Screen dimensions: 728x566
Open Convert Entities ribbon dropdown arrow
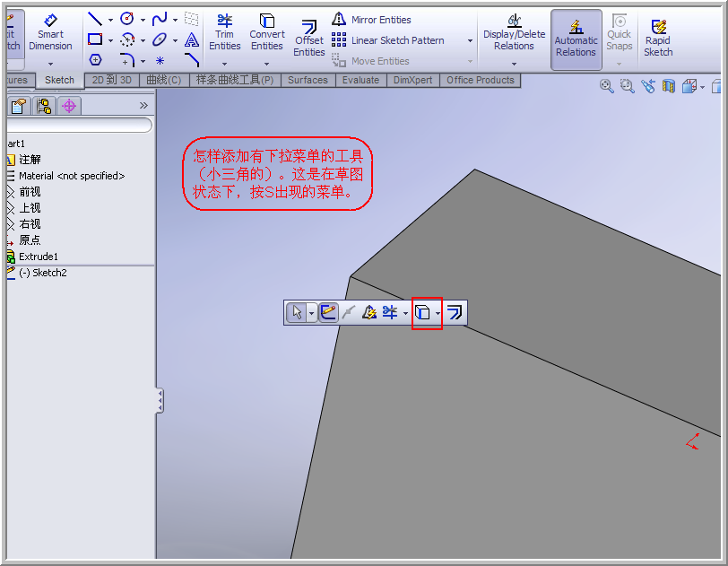point(266,64)
